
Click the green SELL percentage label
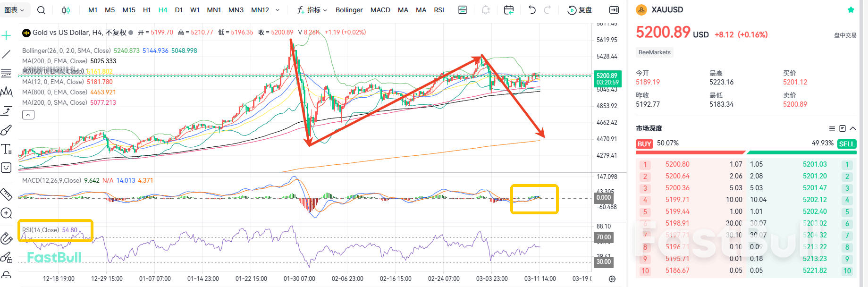pos(846,144)
